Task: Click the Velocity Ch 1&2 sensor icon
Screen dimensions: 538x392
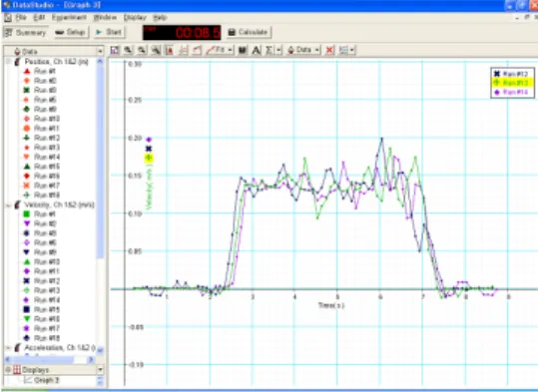Action: click(17, 205)
